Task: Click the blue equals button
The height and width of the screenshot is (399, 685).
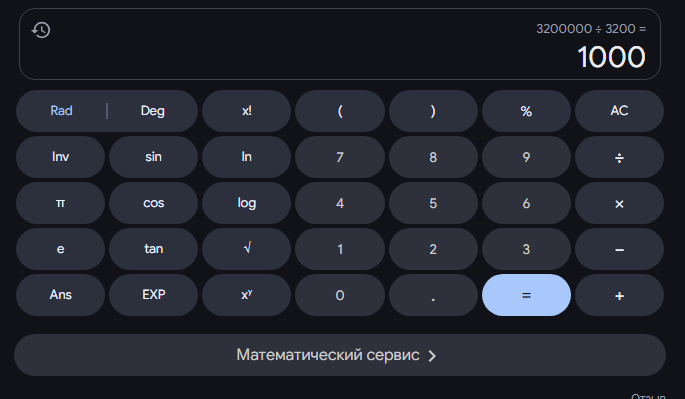Action: (x=526, y=295)
